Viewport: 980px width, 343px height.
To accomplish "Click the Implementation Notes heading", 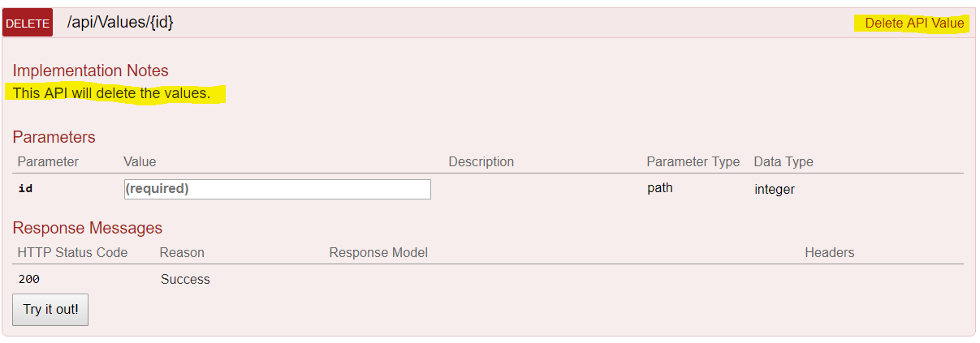I will click(90, 71).
